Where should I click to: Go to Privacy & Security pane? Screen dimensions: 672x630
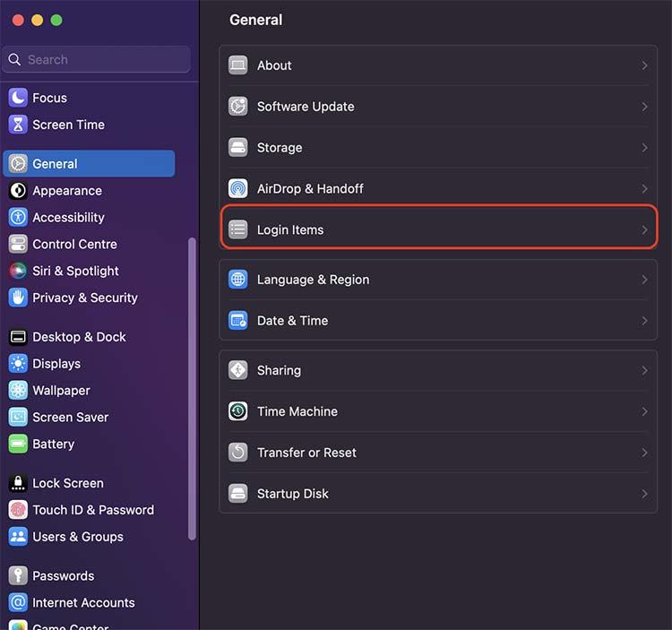[x=85, y=298]
